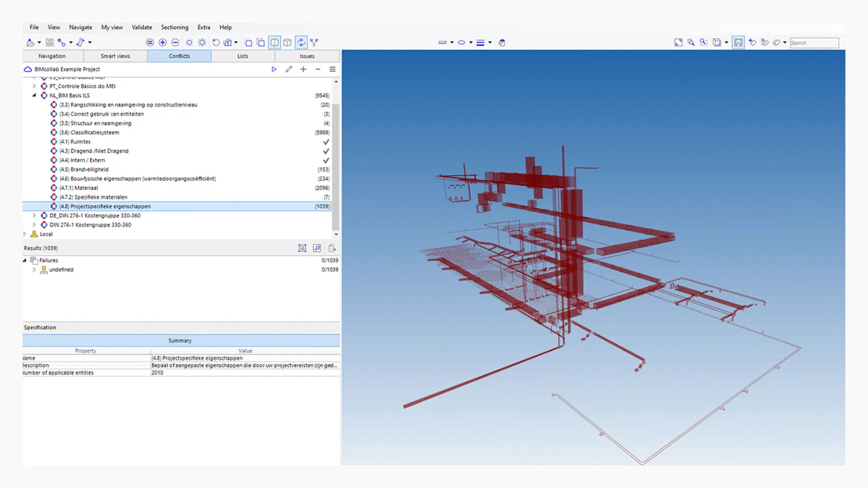Expand the undefined failures group
The width and height of the screenshot is (868, 488).
tap(34, 270)
